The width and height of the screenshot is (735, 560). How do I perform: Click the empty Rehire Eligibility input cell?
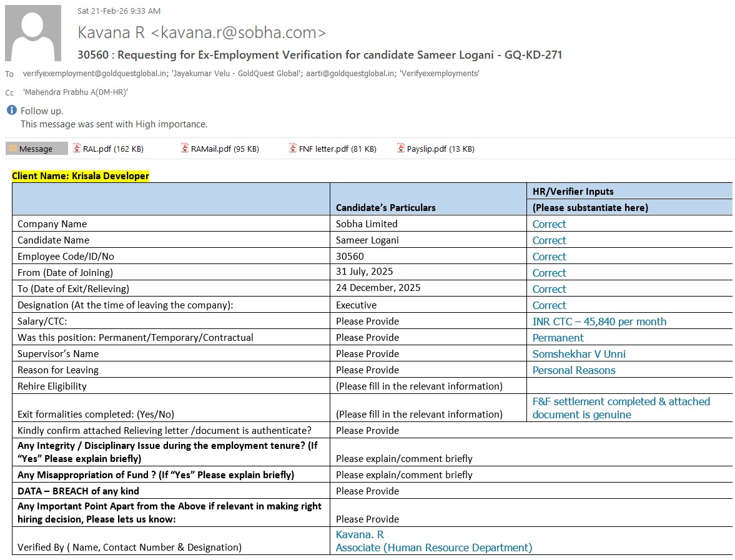coord(628,386)
